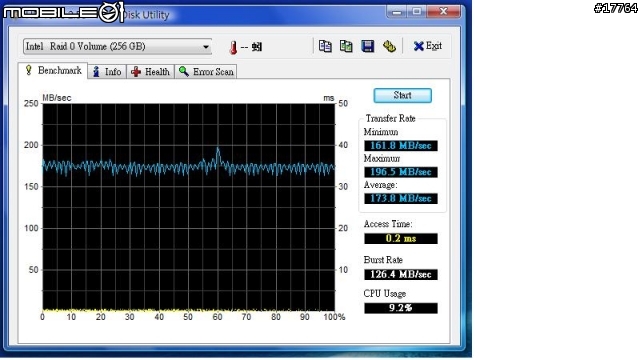This screenshot has width=640, height=360.
Task: Click the Access Time label
Action: pos(388,224)
